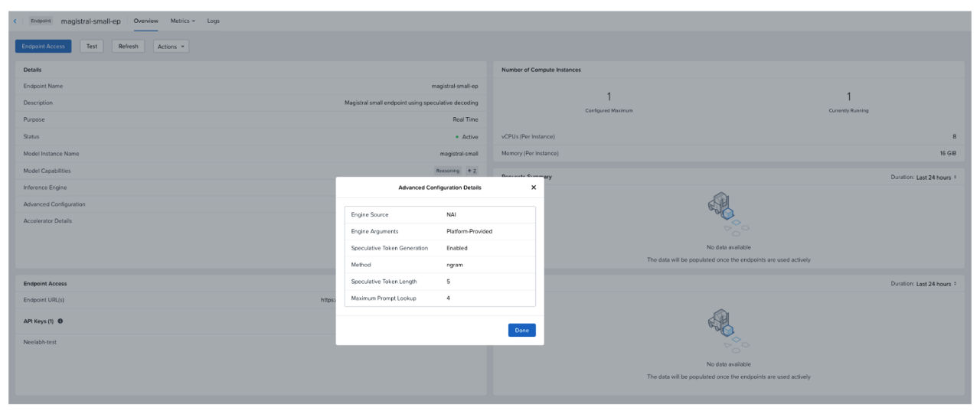Click the Test button

pyautogui.click(x=92, y=47)
